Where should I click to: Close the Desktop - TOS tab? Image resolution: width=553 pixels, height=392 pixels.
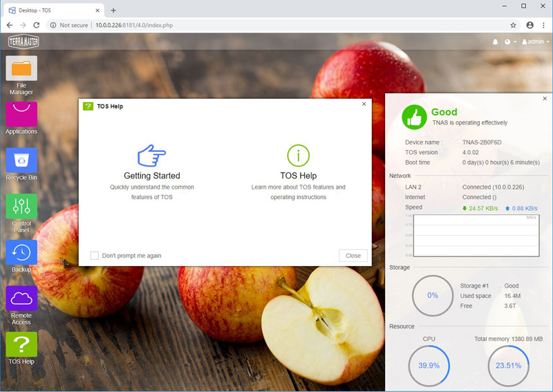point(97,10)
